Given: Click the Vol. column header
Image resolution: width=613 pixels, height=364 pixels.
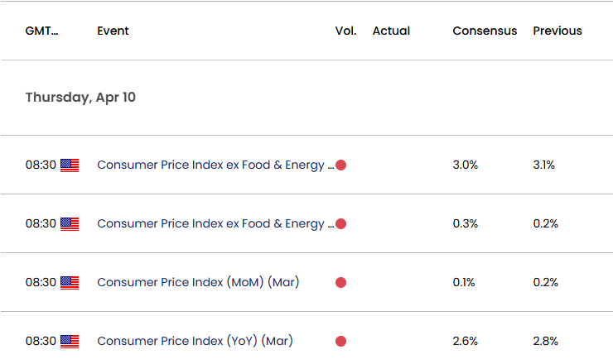Looking at the screenshot, I should pyautogui.click(x=345, y=31).
